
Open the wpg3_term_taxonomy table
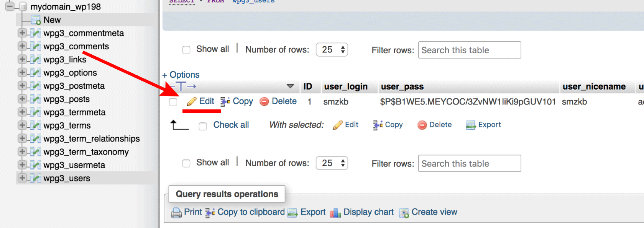pos(86,152)
